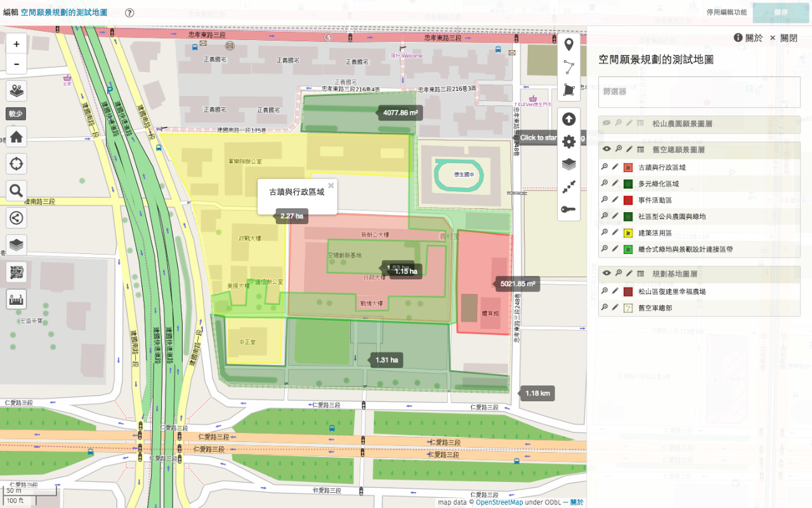Show the 松山農園願景圖層 layer
The width and height of the screenshot is (812, 508).
coord(606,123)
